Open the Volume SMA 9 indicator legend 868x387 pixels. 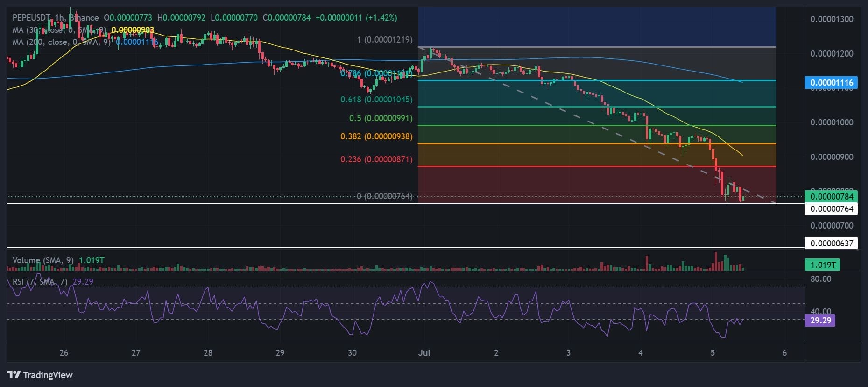58,260
